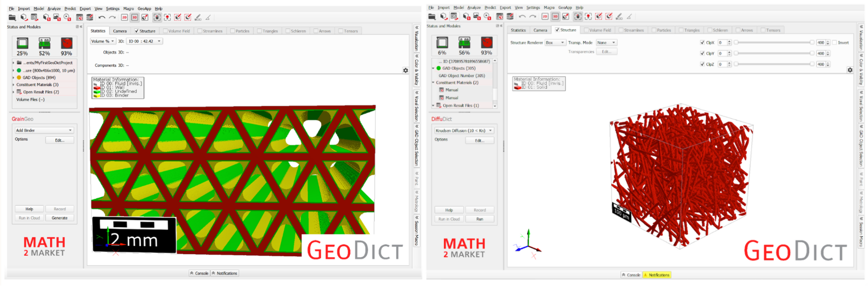The width and height of the screenshot is (868, 286).
Task: Switch to 2D view in left window
Action: coord(124,17)
